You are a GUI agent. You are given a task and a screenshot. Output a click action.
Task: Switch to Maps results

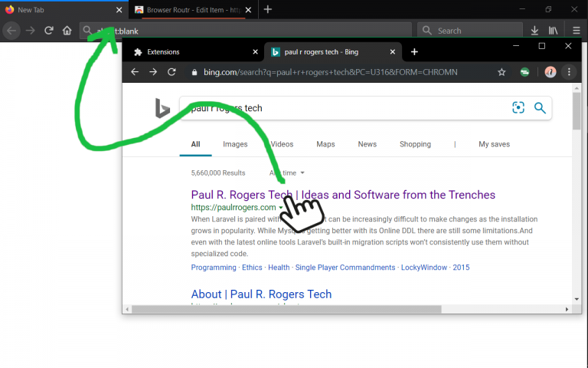point(325,144)
